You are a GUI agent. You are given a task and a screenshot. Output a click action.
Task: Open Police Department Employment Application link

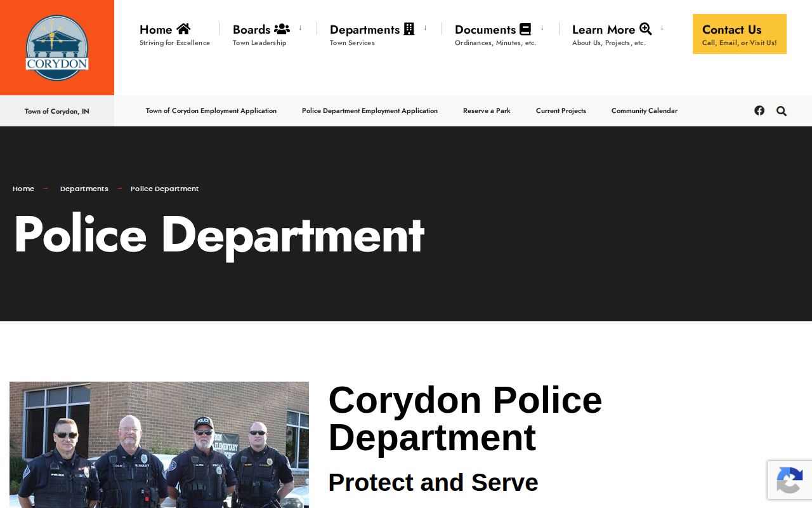point(370,110)
